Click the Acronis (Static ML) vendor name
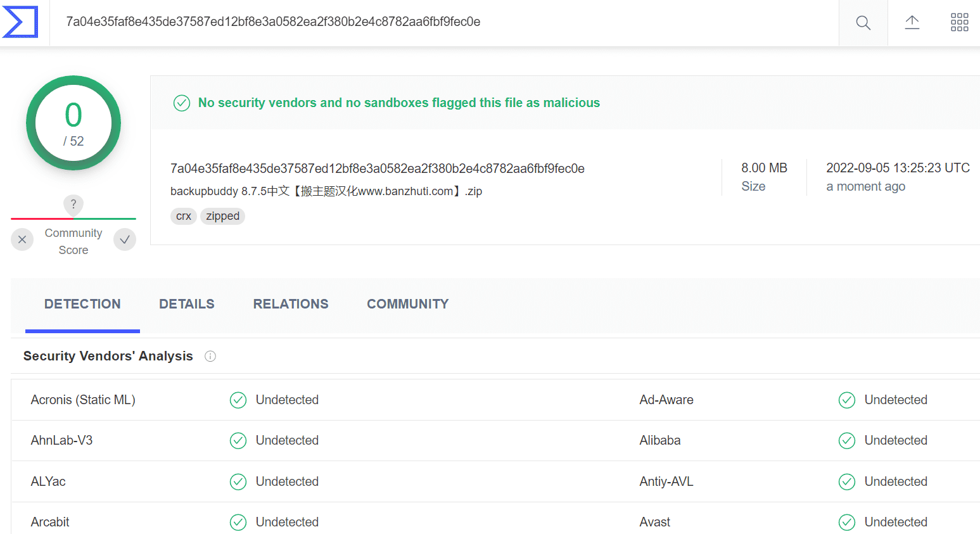This screenshot has width=980, height=534. [83, 400]
